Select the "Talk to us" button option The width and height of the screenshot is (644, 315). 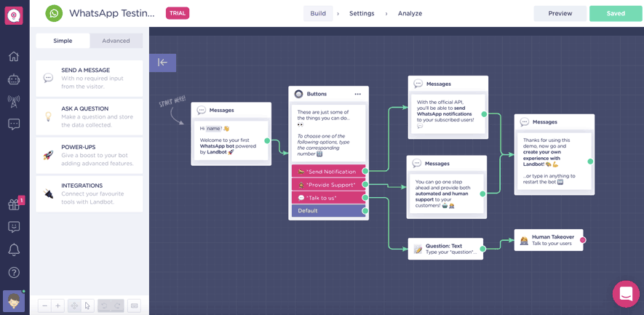(328, 198)
